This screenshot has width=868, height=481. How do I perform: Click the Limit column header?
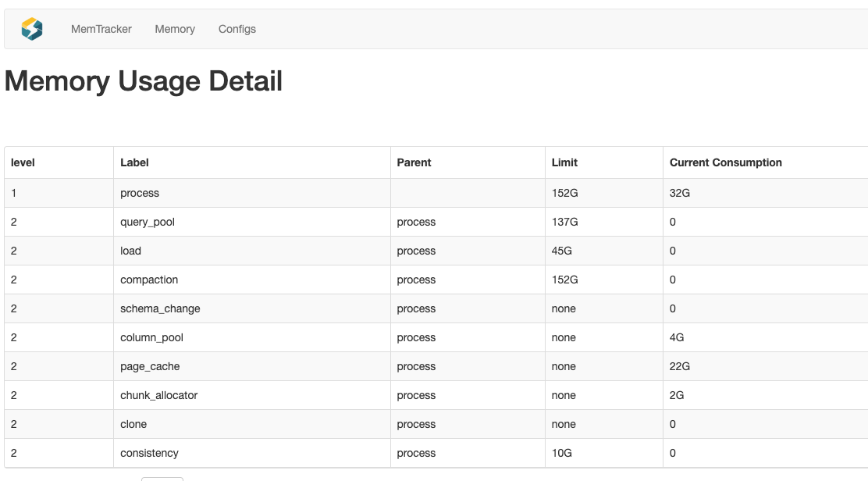(564, 162)
